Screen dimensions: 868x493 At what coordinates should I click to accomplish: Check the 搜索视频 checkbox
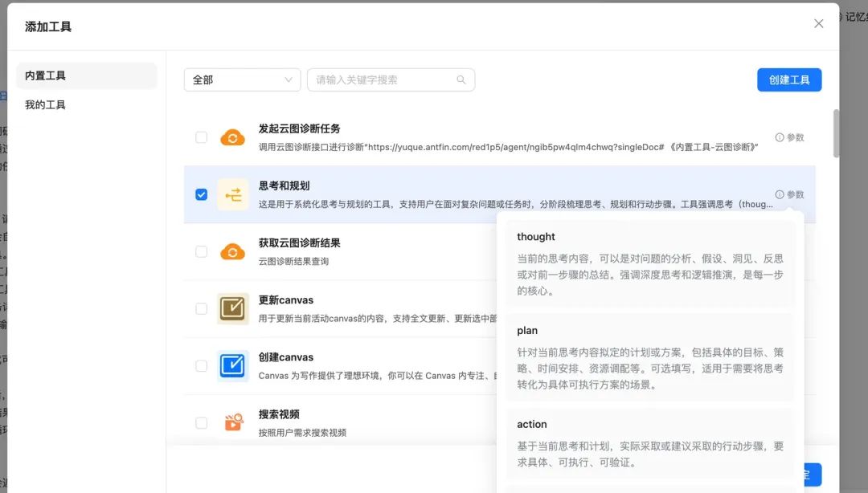(201, 422)
